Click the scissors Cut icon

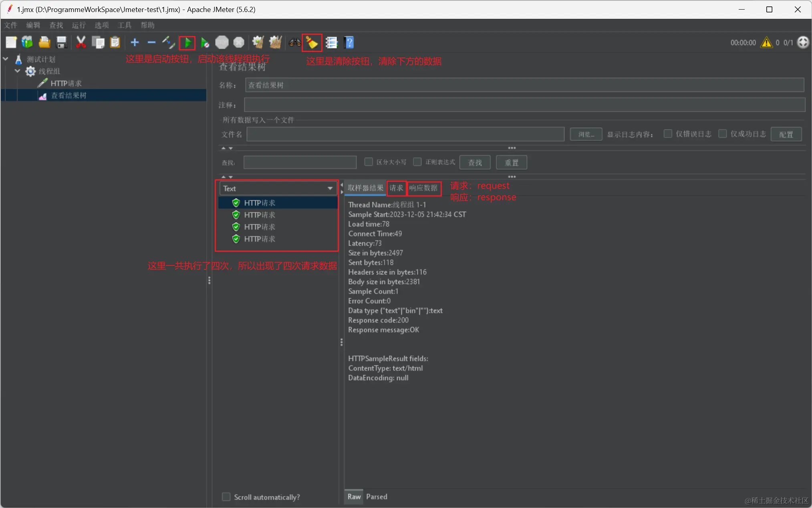coord(81,42)
